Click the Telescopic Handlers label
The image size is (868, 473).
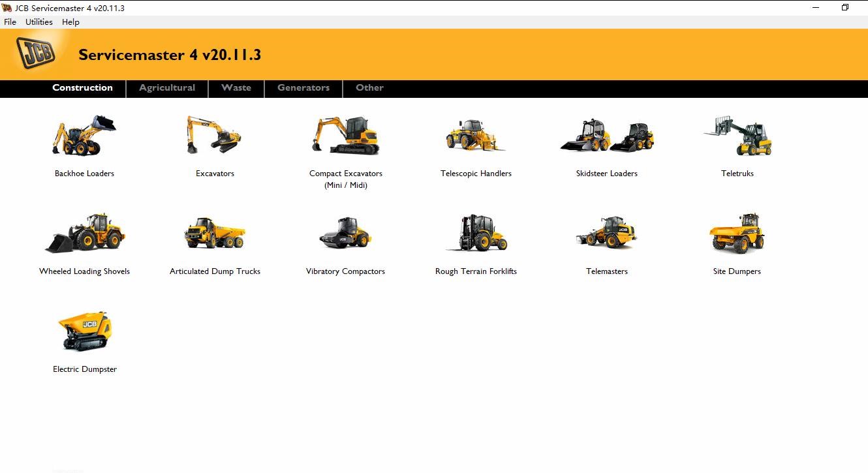point(476,174)
